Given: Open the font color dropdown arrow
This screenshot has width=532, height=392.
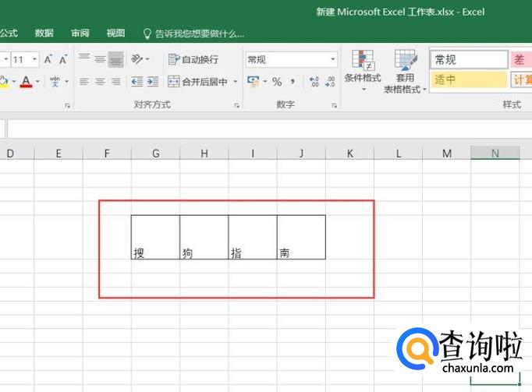Looking at the screenshot, I should point(37,82).
